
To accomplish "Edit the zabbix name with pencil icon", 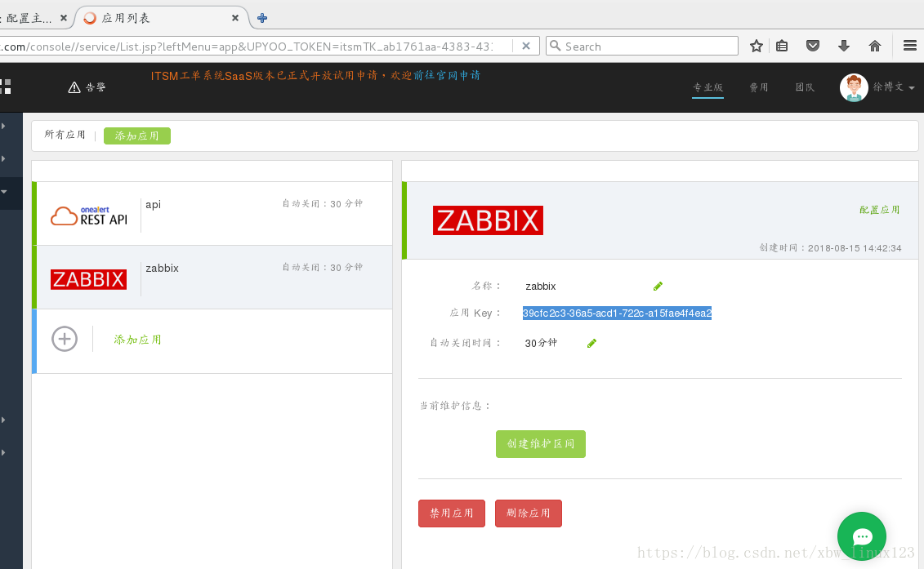I will (x=658, y=287).
